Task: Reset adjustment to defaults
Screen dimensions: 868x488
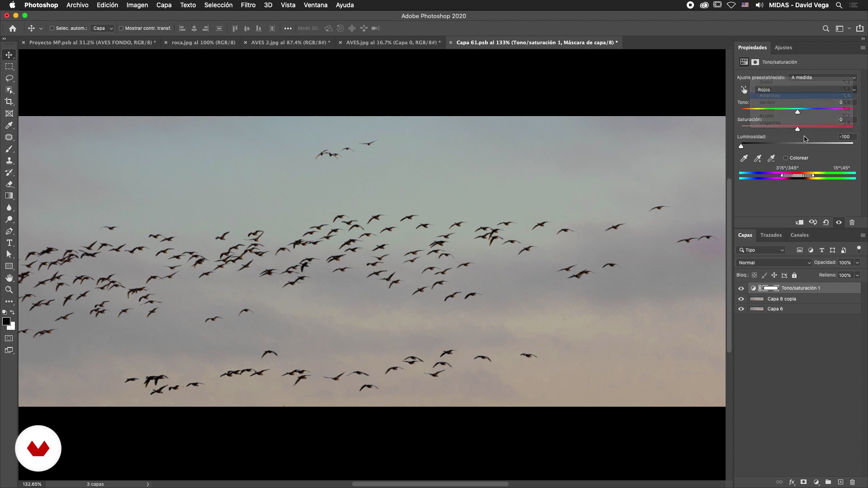Action: (826, 222)
